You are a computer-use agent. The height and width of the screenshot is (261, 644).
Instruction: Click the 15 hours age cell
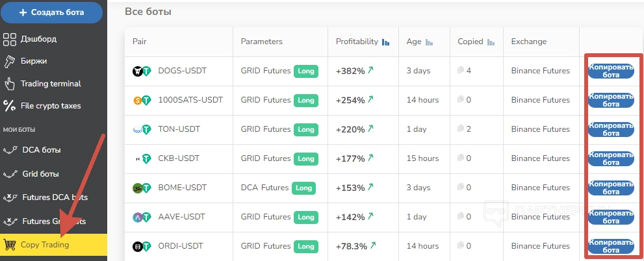pyautogui.click(x=422, y=158)
